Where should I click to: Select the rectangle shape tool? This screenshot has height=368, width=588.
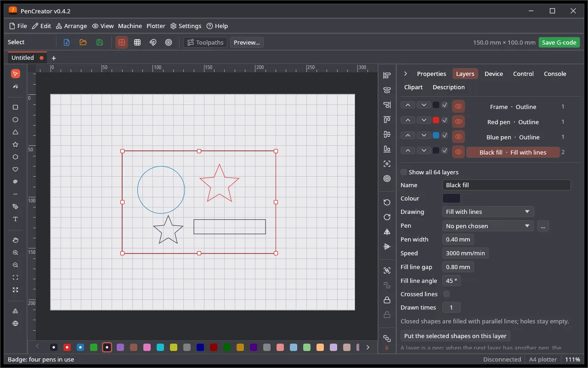pos(15,107)
